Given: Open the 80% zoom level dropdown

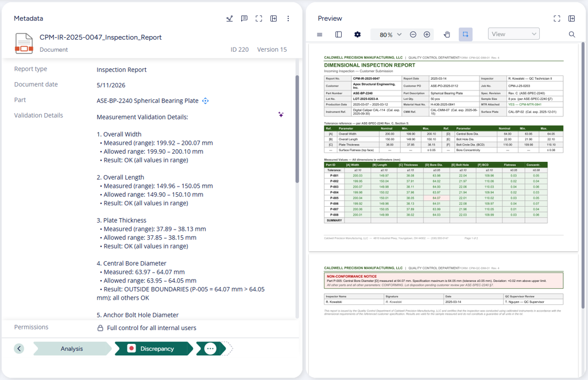Looking at the screenshot, I should tap(390, 34).
